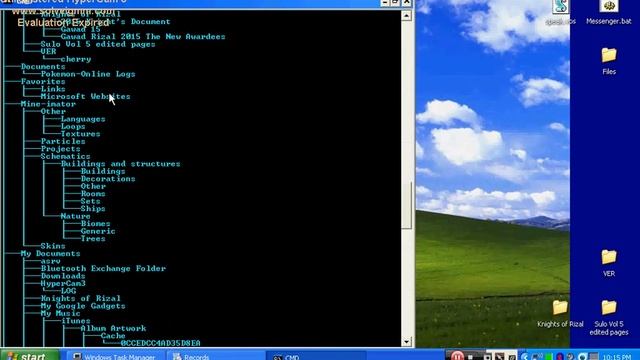Click the 'Decorations' entry in the tree

pos(108,179)
